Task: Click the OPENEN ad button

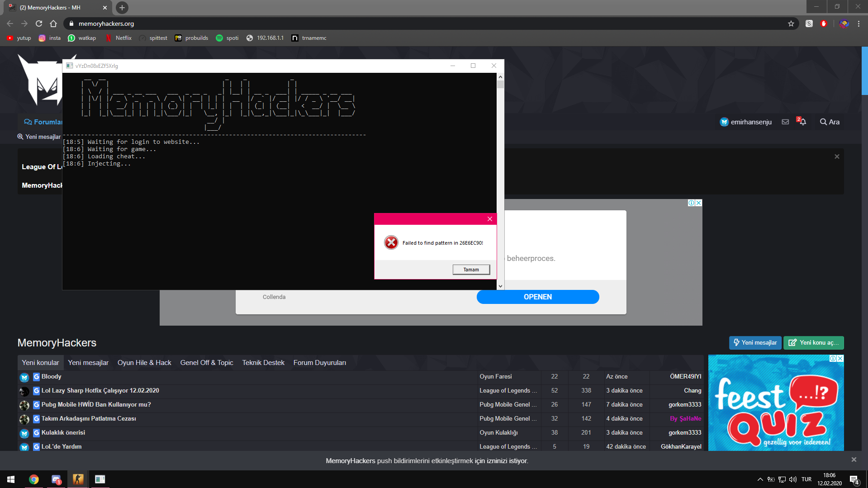Action: click(x=538, y=297)
